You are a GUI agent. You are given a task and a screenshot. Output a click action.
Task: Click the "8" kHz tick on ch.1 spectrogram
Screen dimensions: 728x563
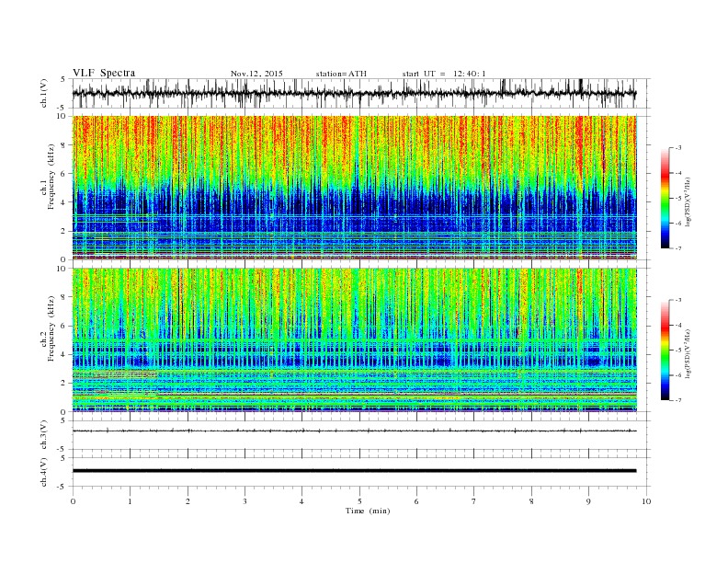pyautogui.click(x=63, y=145)
